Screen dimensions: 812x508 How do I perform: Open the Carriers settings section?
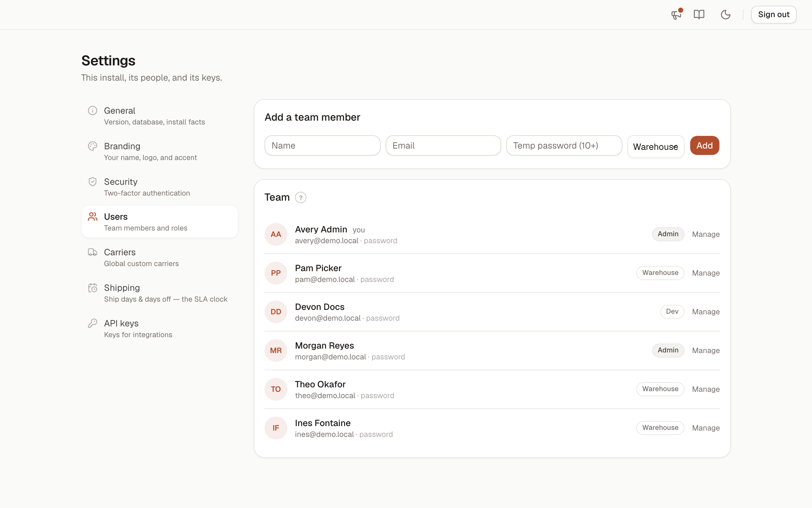coord(160,258)
